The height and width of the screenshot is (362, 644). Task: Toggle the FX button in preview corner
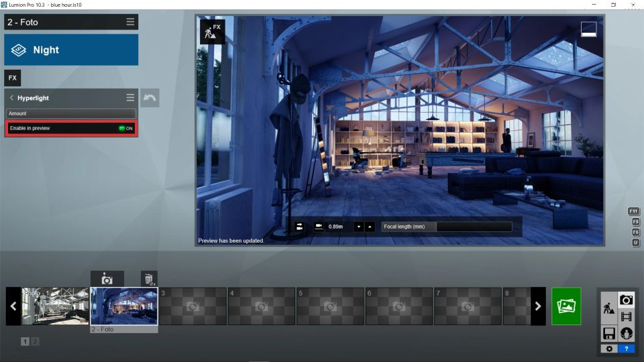coord(212,31)
